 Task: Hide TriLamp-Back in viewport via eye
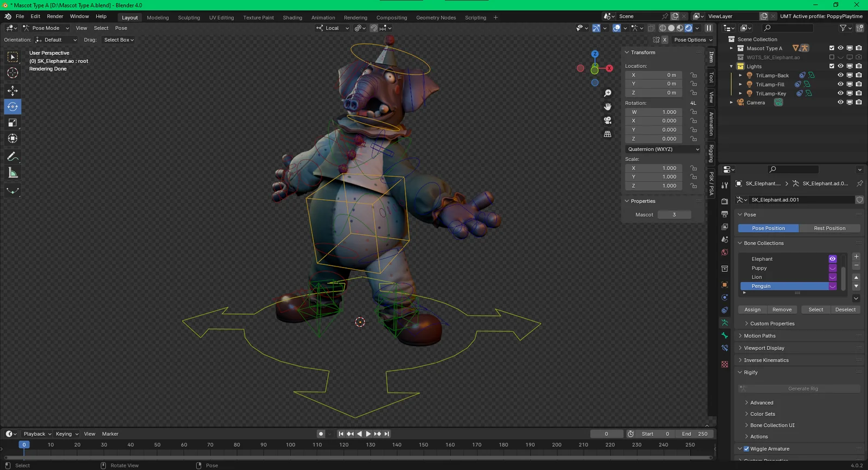840,75
